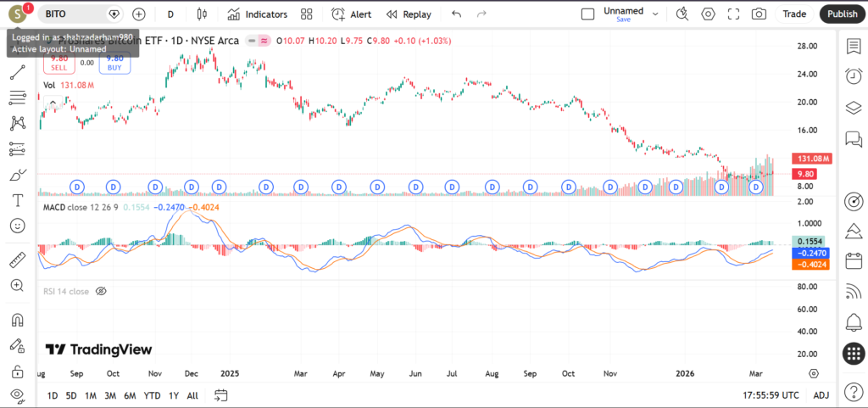Open the D interval dropdown

(170, 14)
